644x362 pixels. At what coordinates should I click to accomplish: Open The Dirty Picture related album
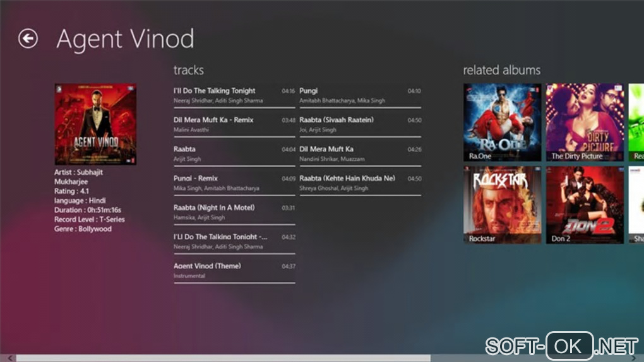click(585, 122)
